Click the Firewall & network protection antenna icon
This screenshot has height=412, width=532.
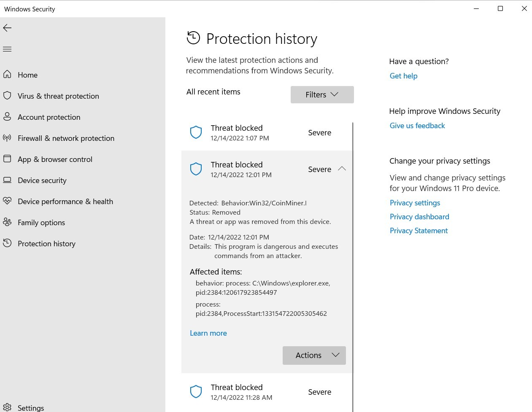coord(7,138)
